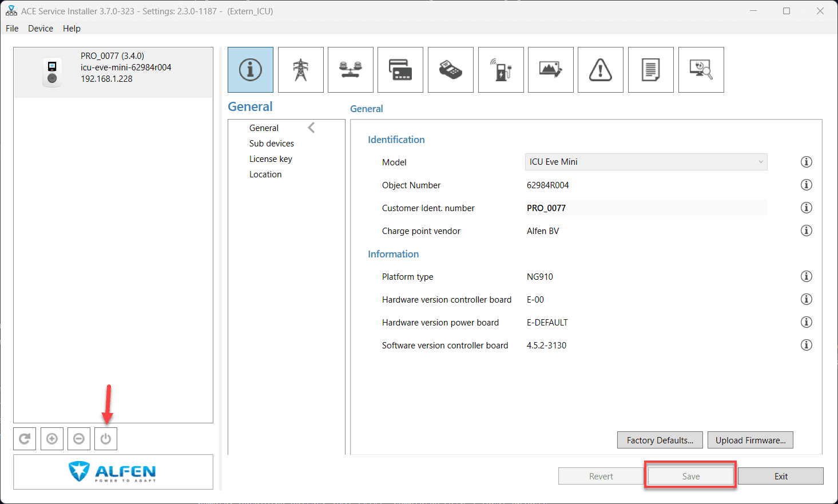838x504 pixels.
Task: Click the Revert button
Action: [601, 476]
